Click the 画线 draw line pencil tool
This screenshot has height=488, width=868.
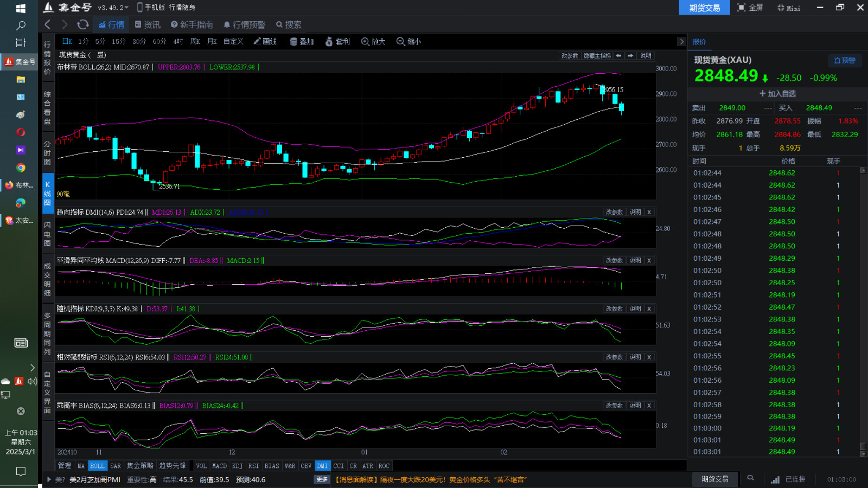click(265, 42)
